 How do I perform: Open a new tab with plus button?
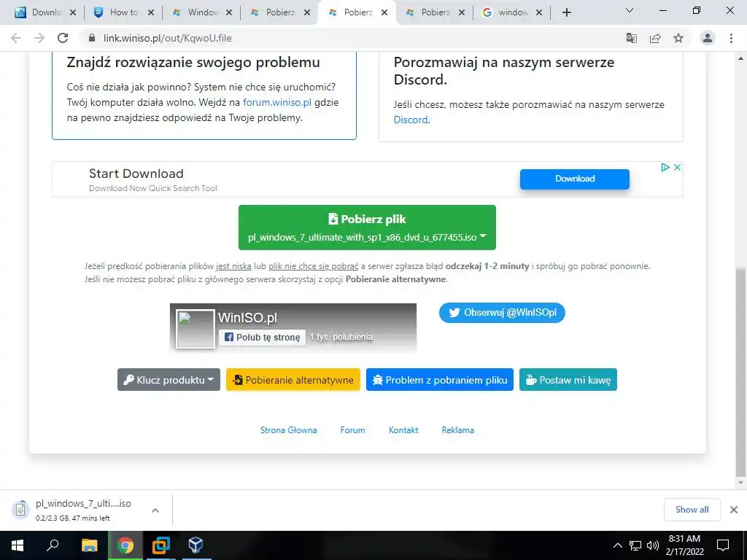click(566, 12)
